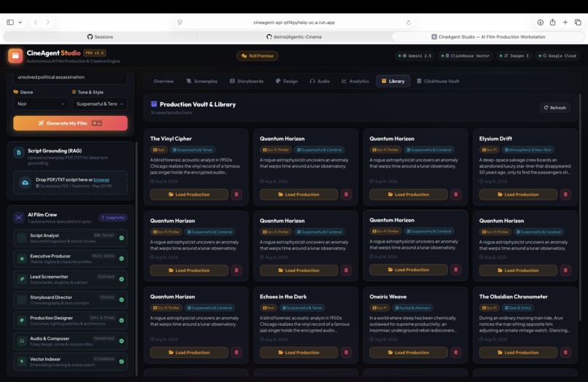Reload the page in browser address bar
588x382 pixels.
click(409, 23)
